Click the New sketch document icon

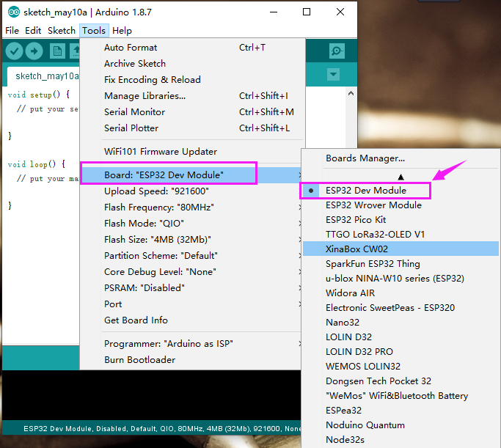pyautogui.click(x=57, y=51)
